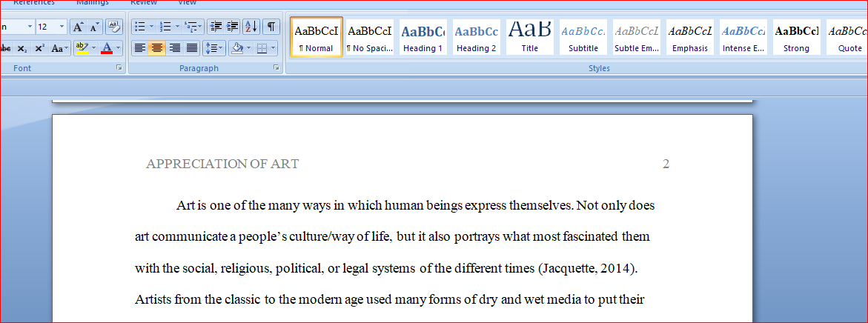Image resolution: width=868 pixels, height=323 pixels.
Task: Expand font color dropdown arrow
Action: 119,48
